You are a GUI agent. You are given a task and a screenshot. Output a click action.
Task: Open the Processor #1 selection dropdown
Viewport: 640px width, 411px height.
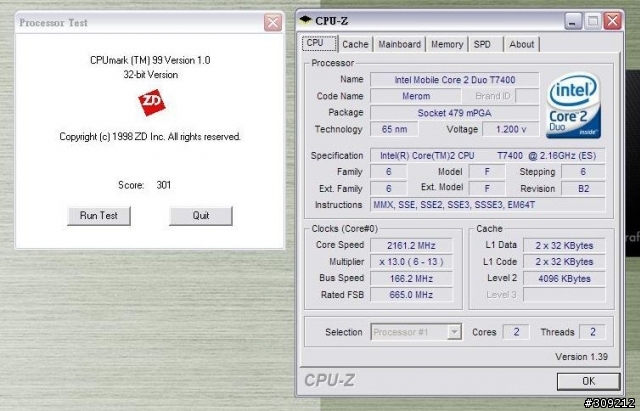[454, 332]
